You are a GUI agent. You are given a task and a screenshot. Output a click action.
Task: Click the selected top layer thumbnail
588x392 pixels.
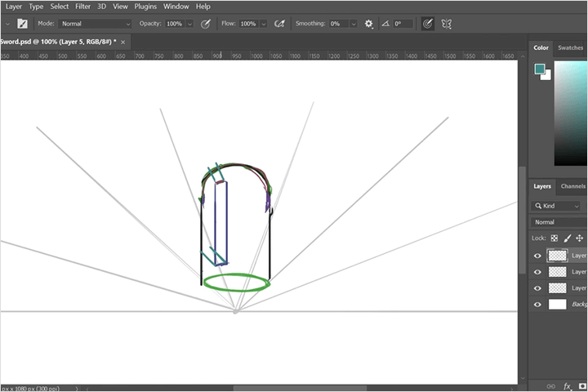557,256
